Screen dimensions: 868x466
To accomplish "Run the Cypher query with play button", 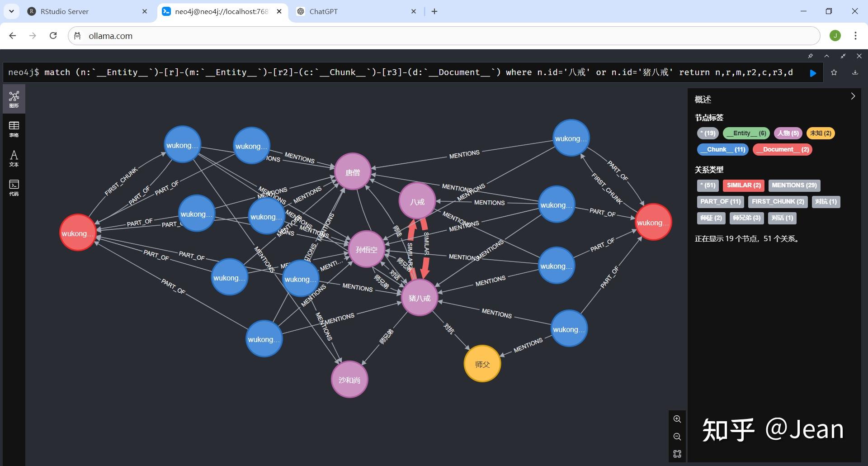I will (813, 73).
